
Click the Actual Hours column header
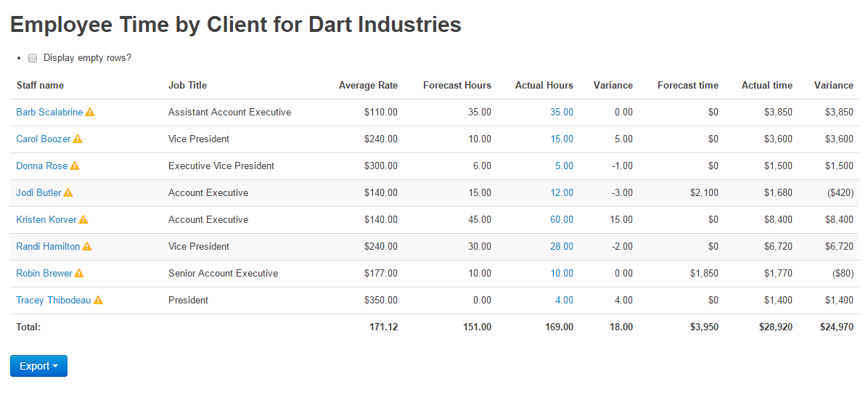(x=544, y=85)
